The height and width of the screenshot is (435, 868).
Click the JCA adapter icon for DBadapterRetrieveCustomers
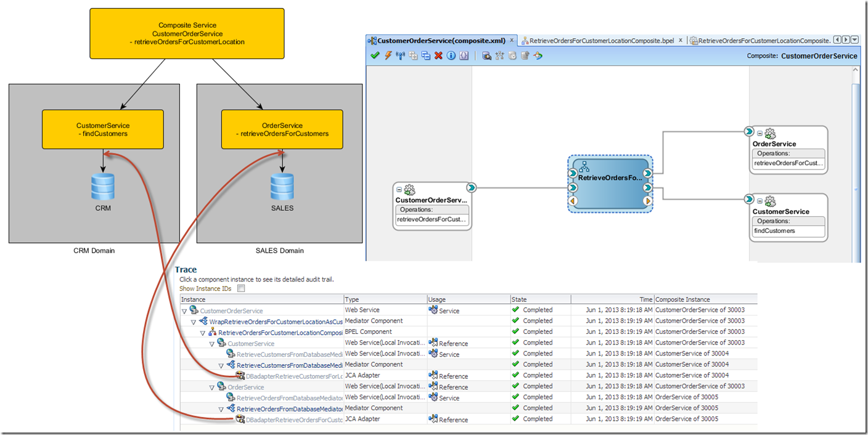240,376
